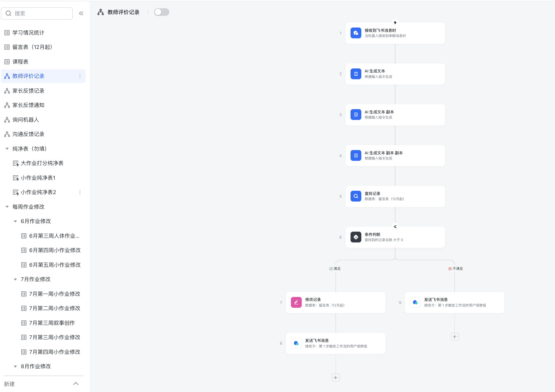
Task: Click the 条件判断 condition node icon
Action: pyautogui.click(x=355, y=237)
